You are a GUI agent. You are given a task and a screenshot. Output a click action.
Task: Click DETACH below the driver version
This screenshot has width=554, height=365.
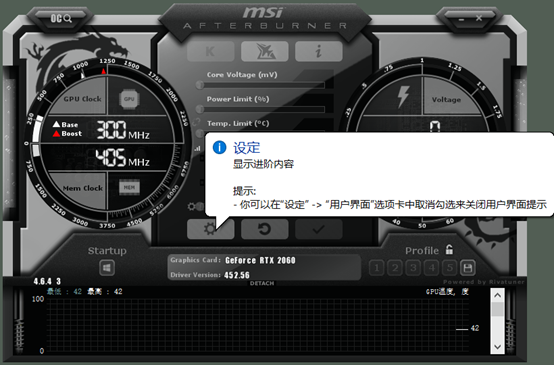(x=262, y=283)
